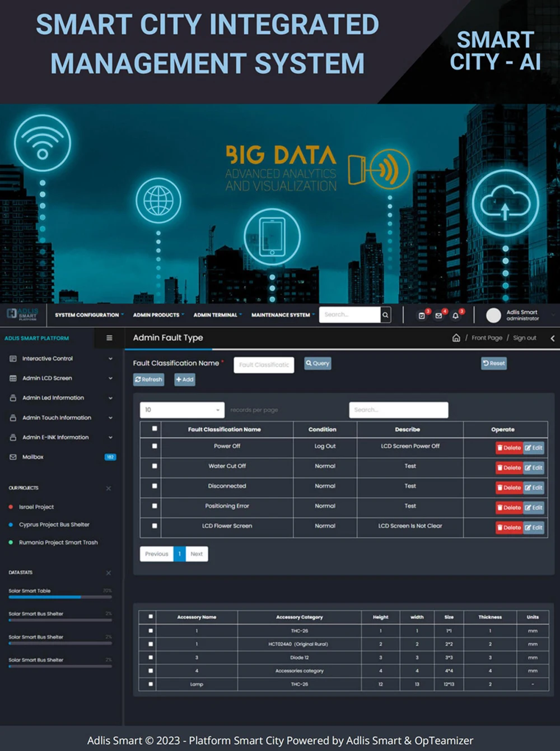The height and width of the screenshot is (751, 560).
Task: Open the envelope messages icon in navbar
Action: tap(438, 316)
